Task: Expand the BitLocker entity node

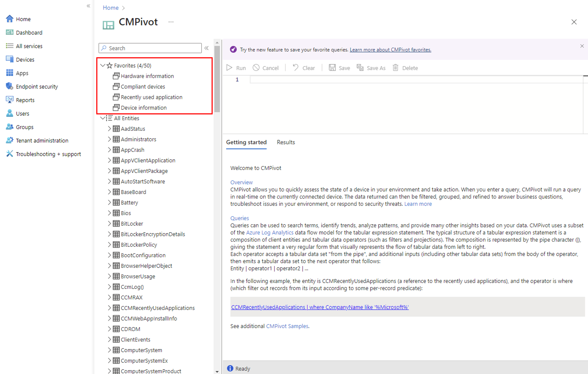Action: tap(109, 223)
